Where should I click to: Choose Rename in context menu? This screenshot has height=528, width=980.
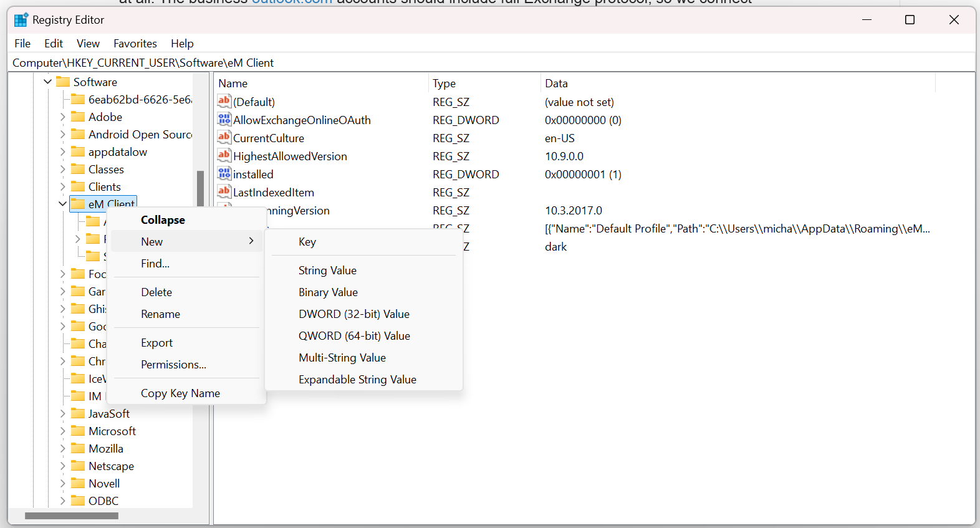[x=187, y=314]
